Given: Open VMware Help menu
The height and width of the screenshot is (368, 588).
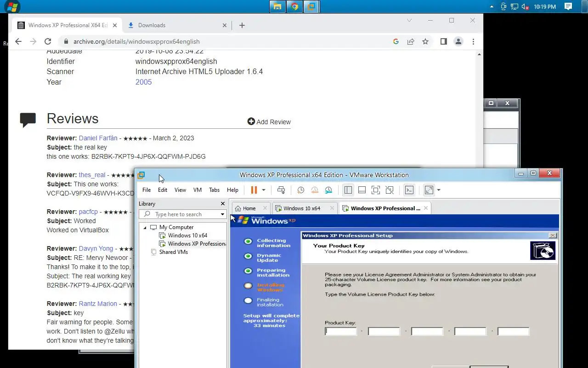Looking at the screenshot, I should click(233, 190).
